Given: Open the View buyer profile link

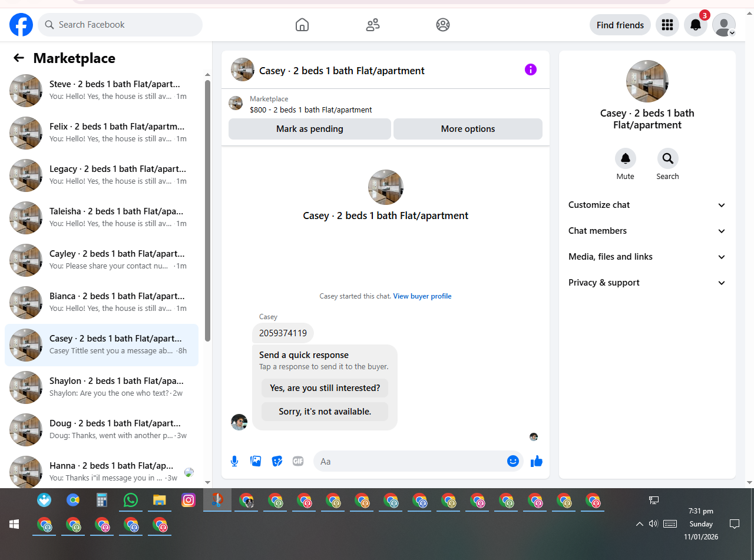Looking at the screenshot, I should (422, 296).
